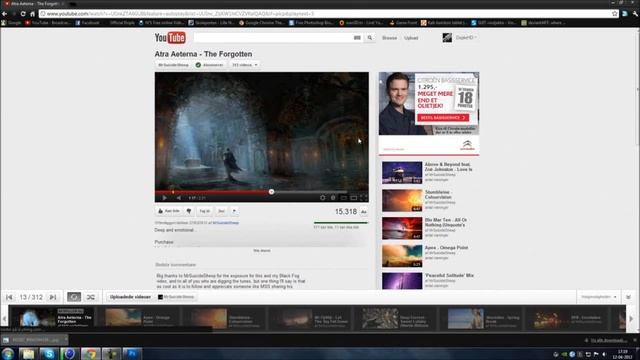Go to the browser home page icon
Viewport: 640px width, 360px height.
click(32, 13)
